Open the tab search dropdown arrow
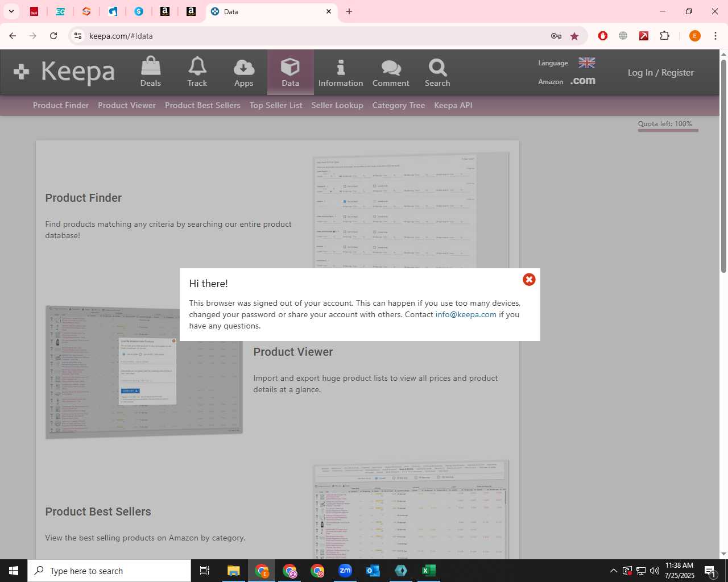Image resolution: width=728 pixels, height=582 pixels. [11, 11]
